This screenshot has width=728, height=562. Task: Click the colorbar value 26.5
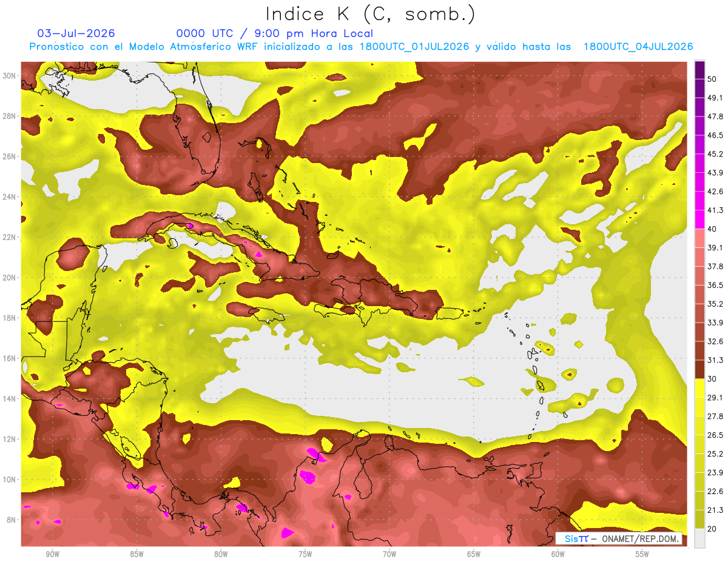(715, 435)
